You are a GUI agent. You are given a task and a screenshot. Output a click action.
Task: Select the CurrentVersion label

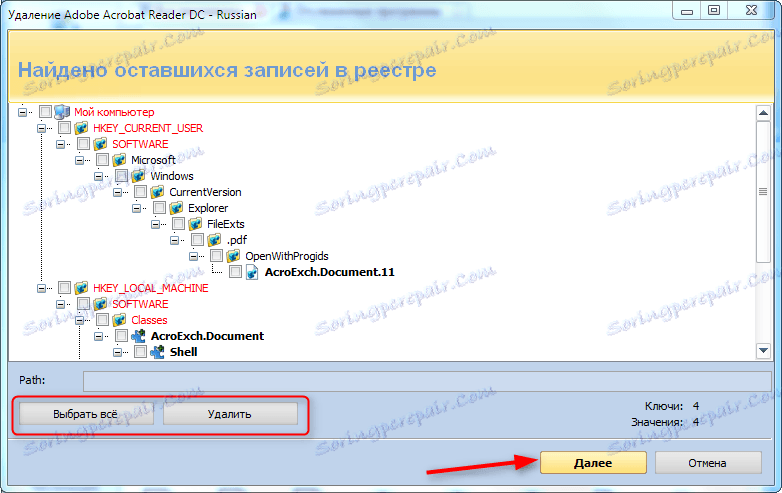click(205, 192)
